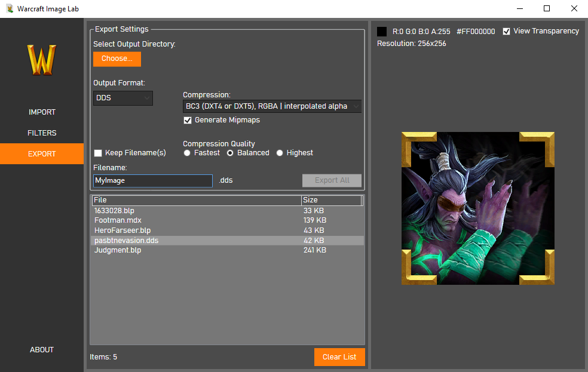The image size is (588, 372).
Task: Select Judgment.blp in the file list
Action: (227, 250)
